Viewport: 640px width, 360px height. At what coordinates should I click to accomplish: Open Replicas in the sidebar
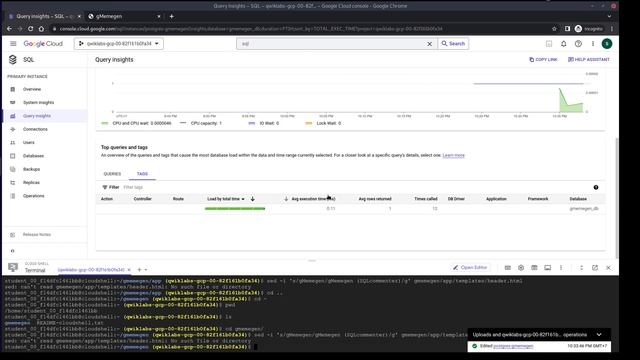click(x=31, y=182)
